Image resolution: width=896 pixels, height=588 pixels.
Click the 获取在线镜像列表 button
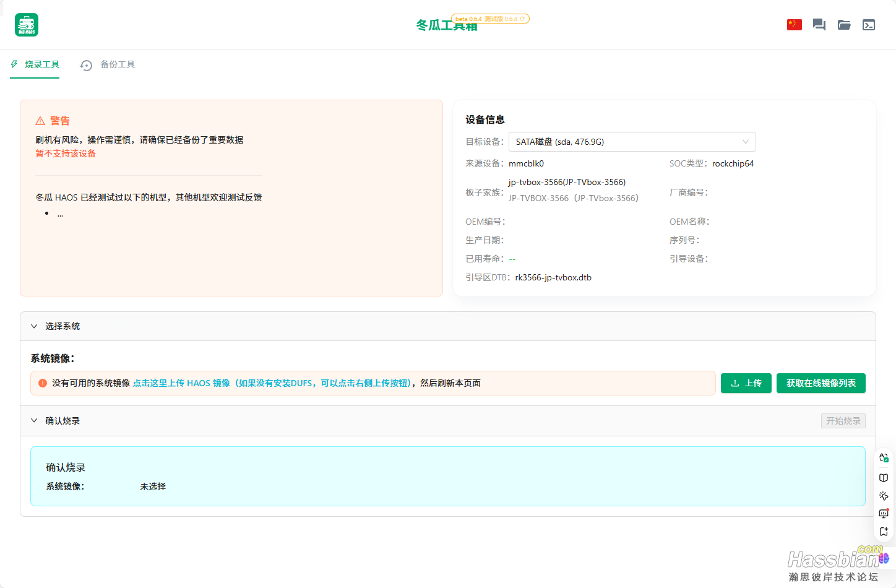click(821, 383)
